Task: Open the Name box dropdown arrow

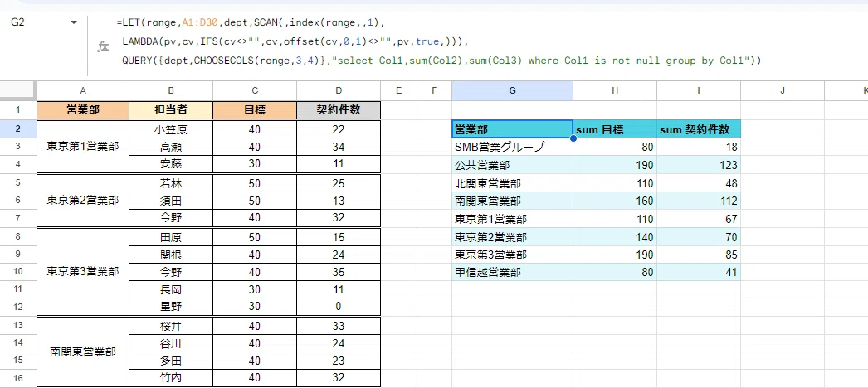Action: (x=74, y=22)
